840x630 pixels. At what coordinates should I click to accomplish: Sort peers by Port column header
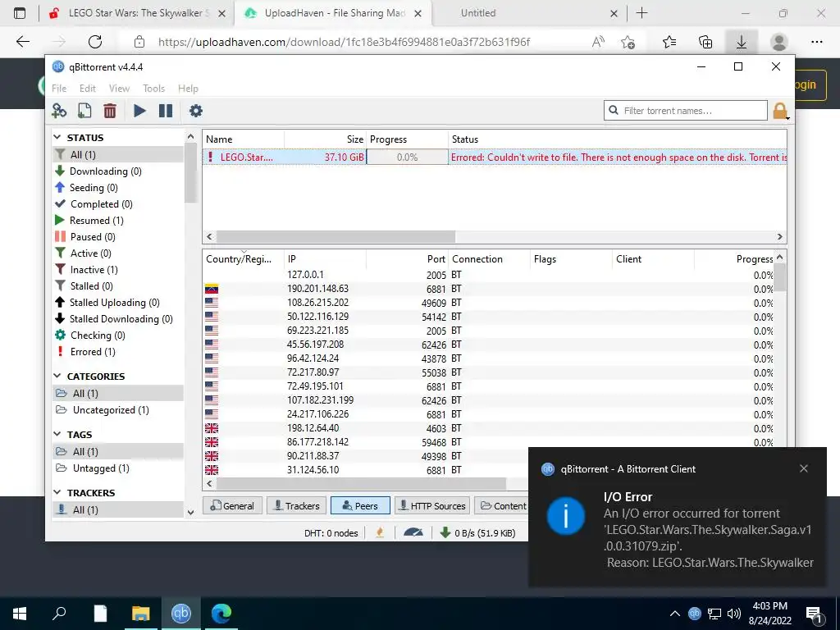click(x=408, y=259)
